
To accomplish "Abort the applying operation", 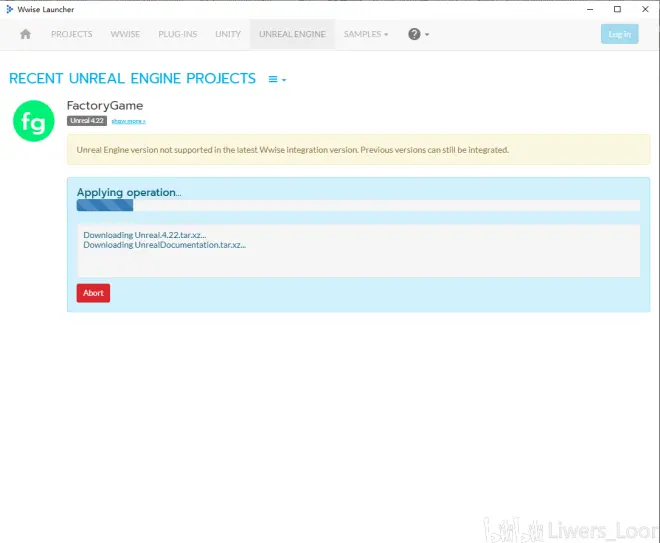I will 93,293.
